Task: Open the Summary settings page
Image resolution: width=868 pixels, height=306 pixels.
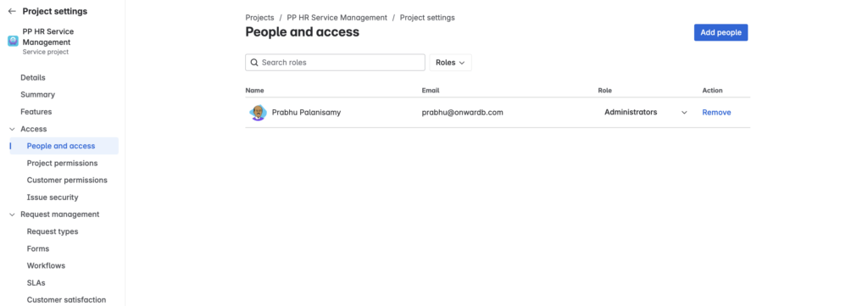Action: pyautogui.click(x=37, y=95)
